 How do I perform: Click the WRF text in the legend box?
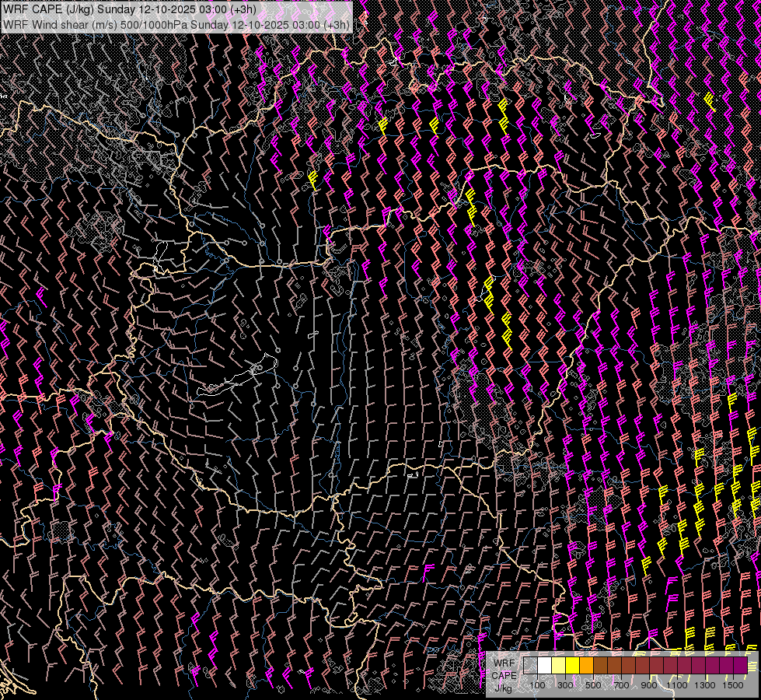pyautogui.click(x=504, y=663)
